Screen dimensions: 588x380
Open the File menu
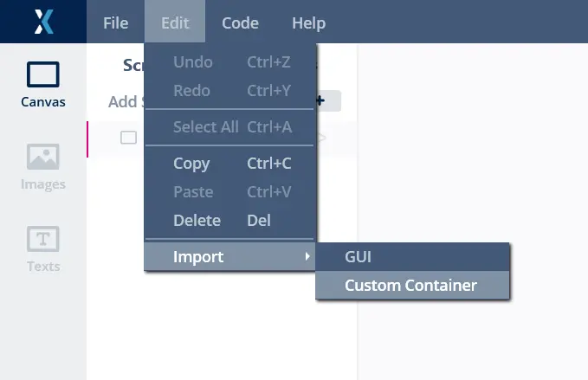click(115, 23)
